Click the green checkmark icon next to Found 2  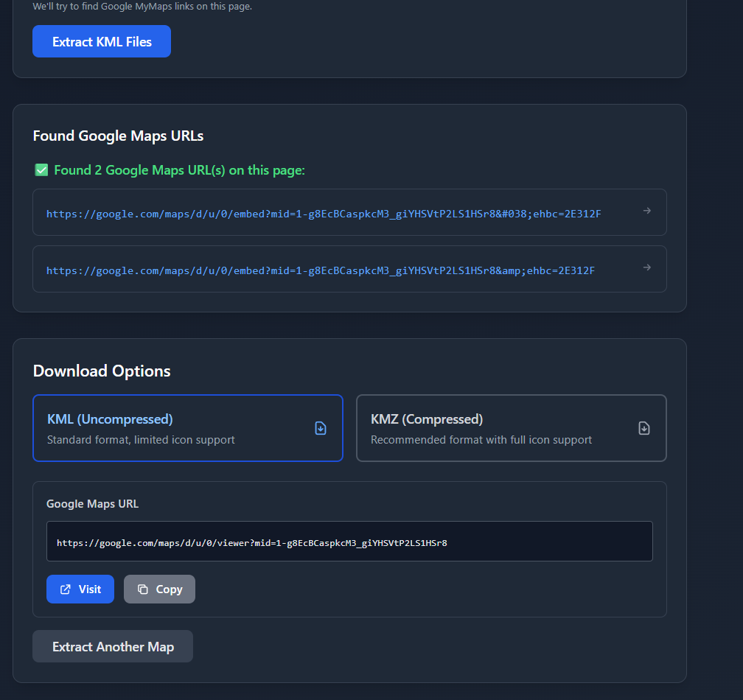[41, 170]
